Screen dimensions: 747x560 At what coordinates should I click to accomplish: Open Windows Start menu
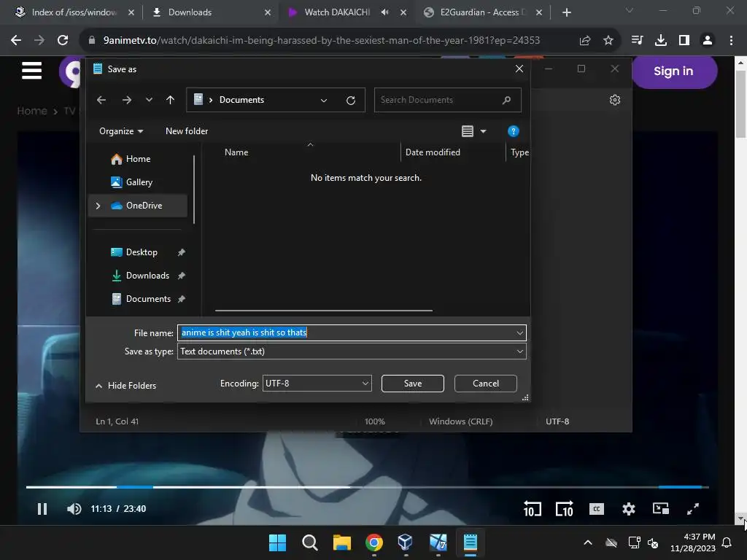point(277,542)
